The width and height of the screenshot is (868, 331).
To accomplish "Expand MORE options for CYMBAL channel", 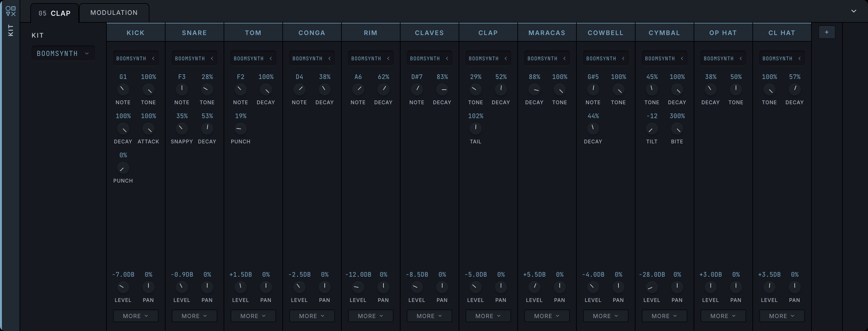I will pos(664,316).
